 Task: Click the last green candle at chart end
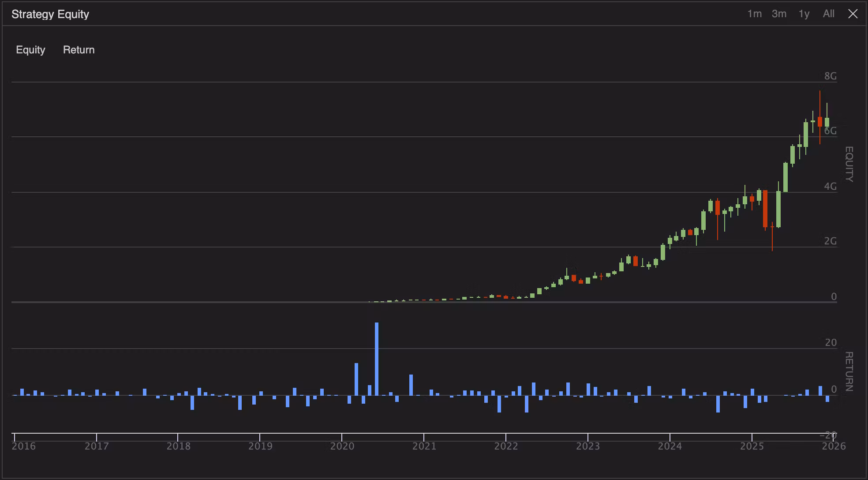[827, 122]
